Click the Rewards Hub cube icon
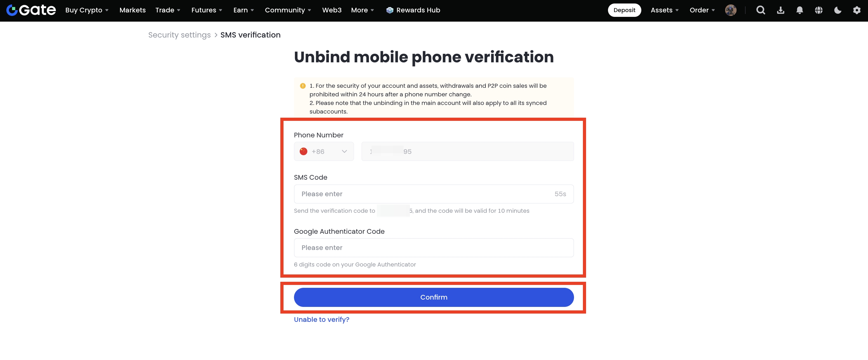The width and height of the screenshot is (868, 360). [390, 10]
